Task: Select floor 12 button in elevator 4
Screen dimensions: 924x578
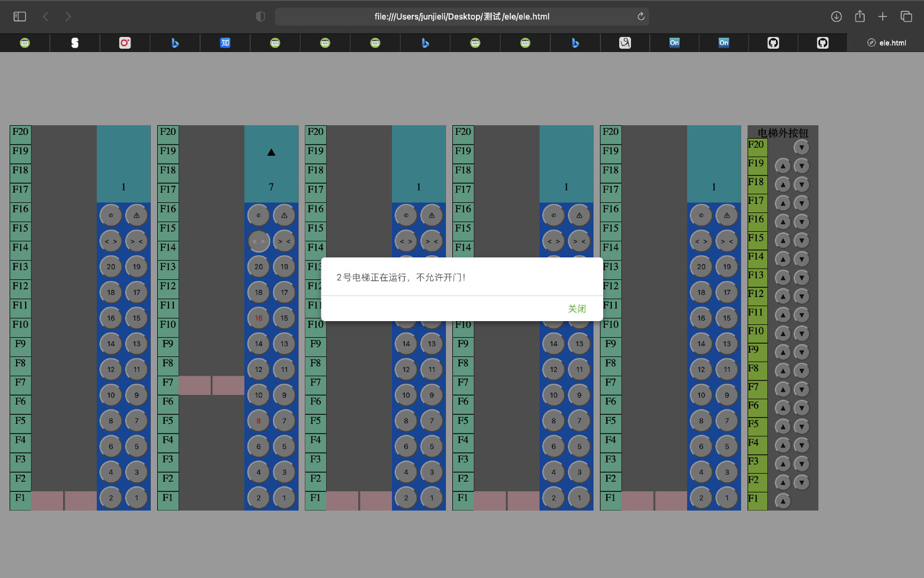Action: (554, 369)
